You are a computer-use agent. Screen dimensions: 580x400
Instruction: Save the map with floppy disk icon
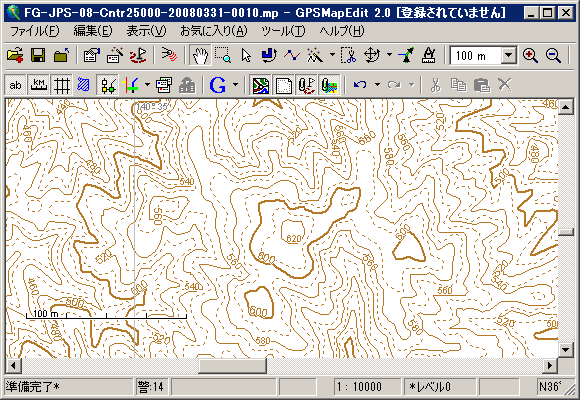(x=38, y=56)
